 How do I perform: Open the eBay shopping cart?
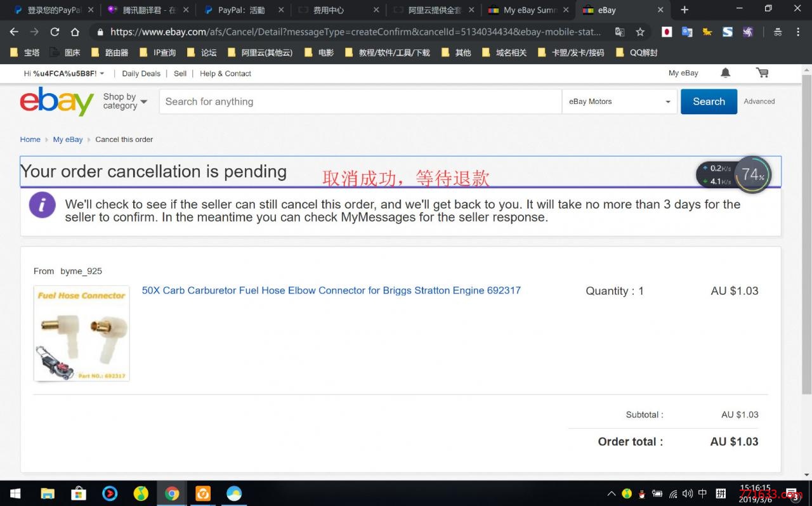[763, 73]
